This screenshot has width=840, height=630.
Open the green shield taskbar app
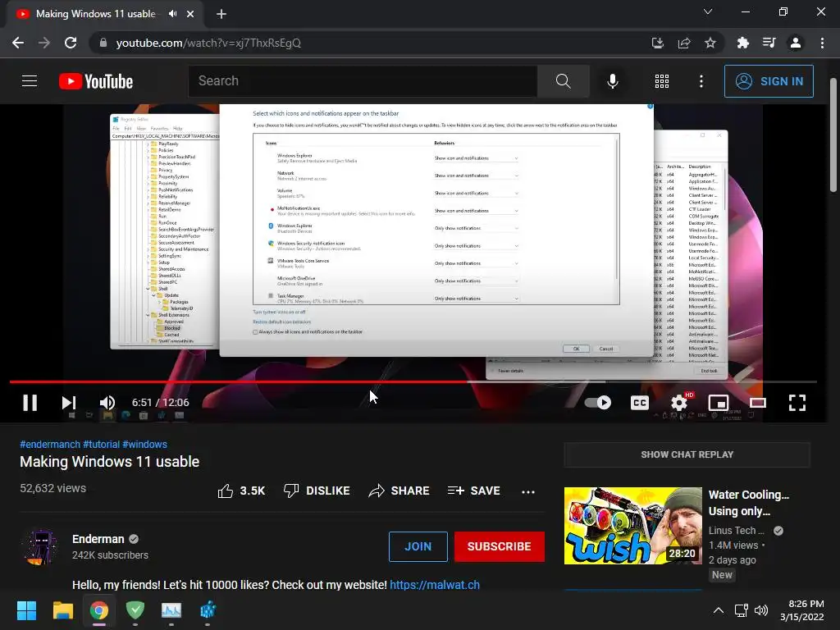click(x=135, y=610)
